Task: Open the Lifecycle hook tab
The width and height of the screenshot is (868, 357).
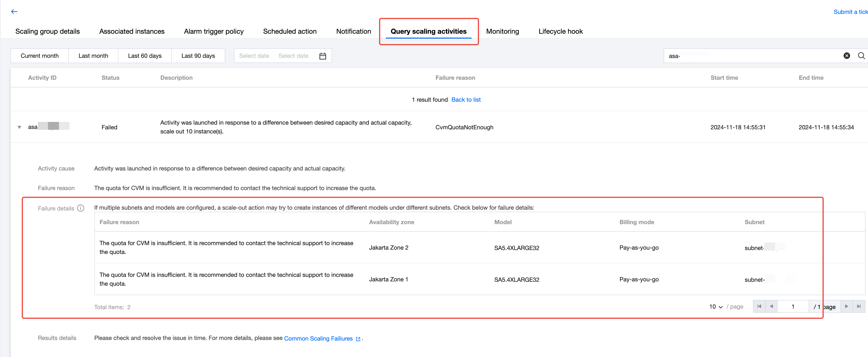Action: click(x=560, y=31)
